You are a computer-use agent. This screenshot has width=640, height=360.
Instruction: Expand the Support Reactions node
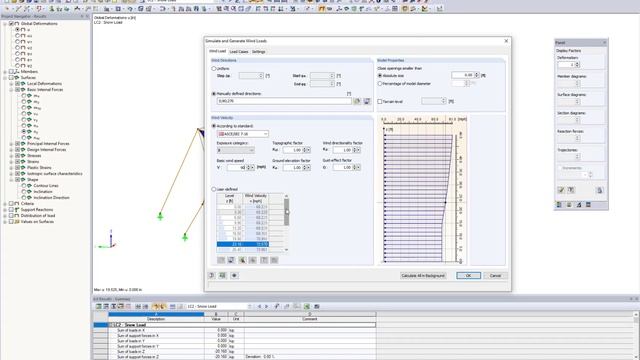tap(5, 209)
